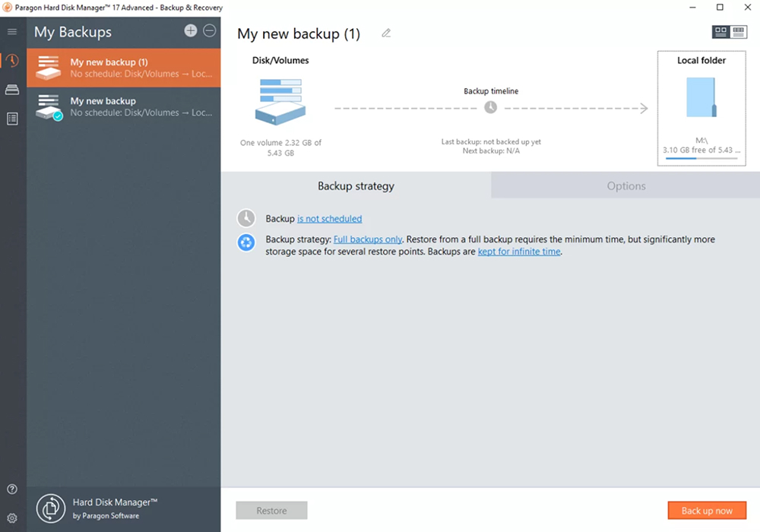Image resolution: width=760 pixels, height=532 pixels.
Task: Click the Disk/Volumes source icon
Action: tap(280, 103)
